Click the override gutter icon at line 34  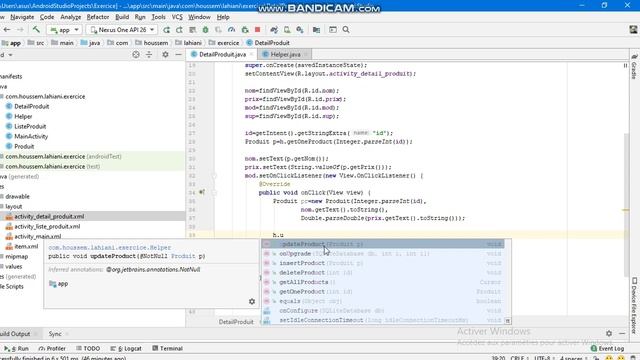coord(202,192)
